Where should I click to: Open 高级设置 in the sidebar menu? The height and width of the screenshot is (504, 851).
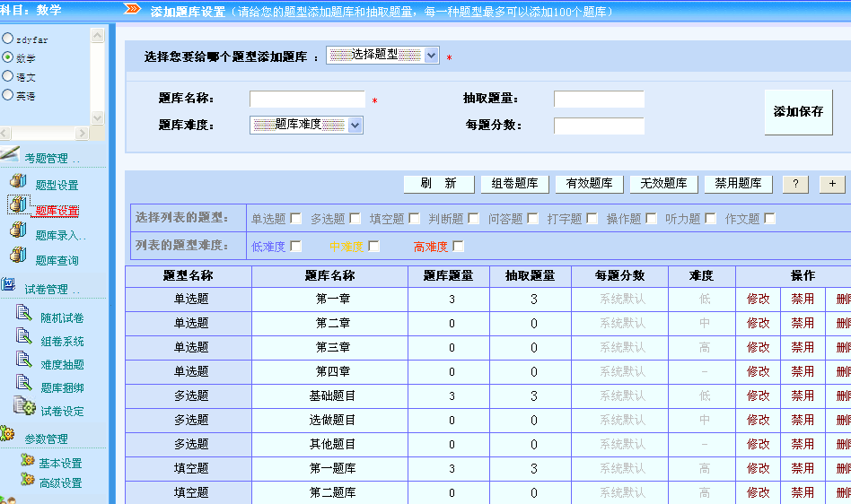pyautogui.click(x=60, y=482)
